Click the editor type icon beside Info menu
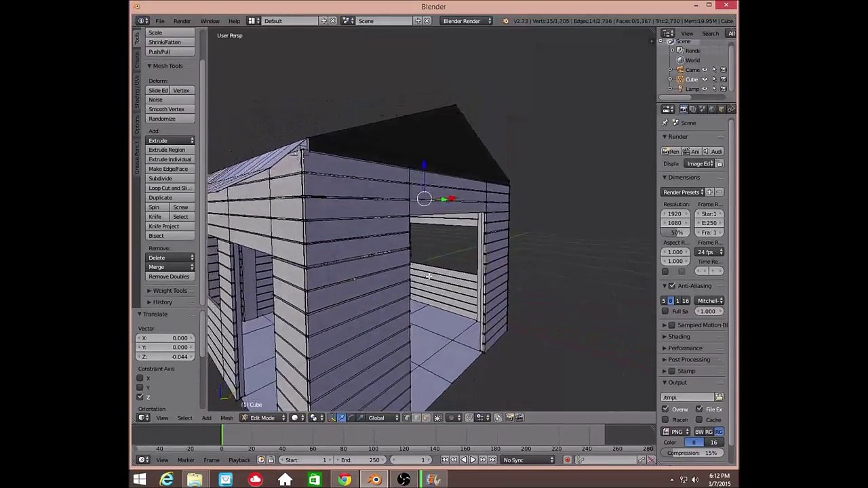Screen dimensions: 868x488 (143, 21)
